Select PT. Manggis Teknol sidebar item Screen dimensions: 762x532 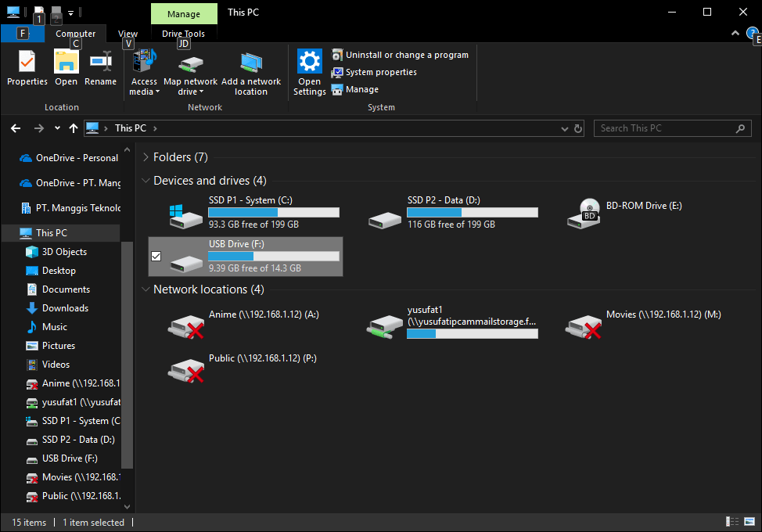tap(70, 208)
